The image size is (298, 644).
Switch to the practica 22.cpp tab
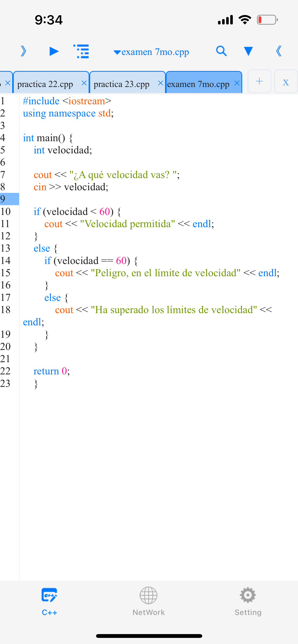45,84
